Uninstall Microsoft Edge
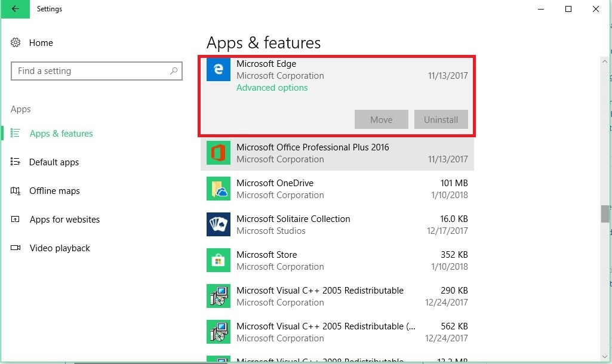Image resolution: width=612 pixels, height=364 pixels. point(441,119)
